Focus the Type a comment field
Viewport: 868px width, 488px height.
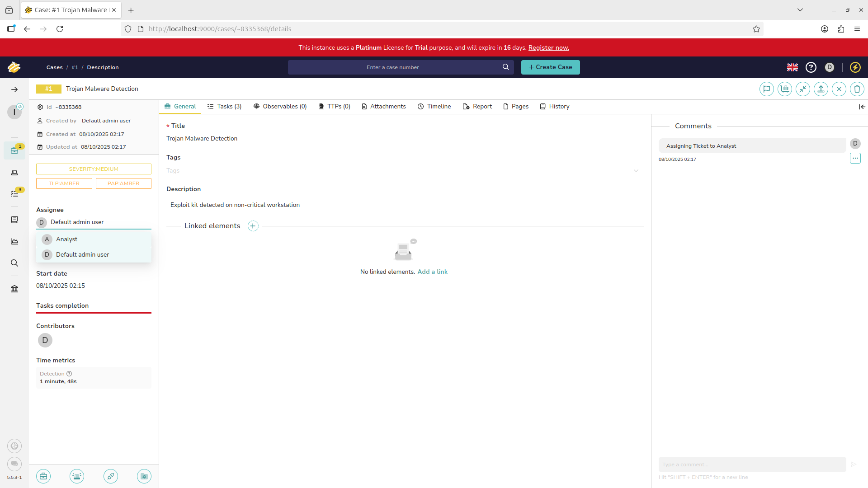click(752, 465)
